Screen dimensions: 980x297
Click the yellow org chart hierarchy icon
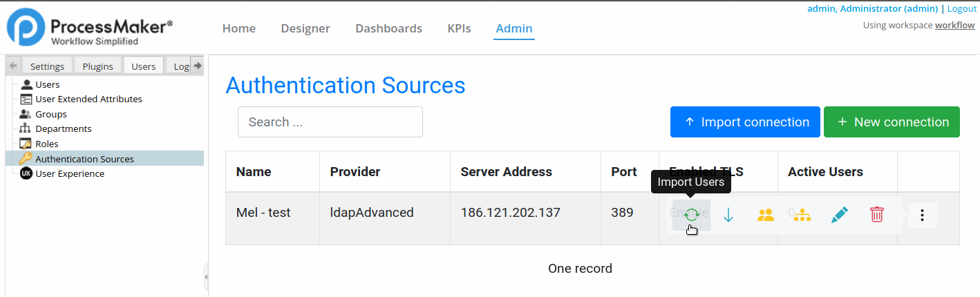coord(802,215)
